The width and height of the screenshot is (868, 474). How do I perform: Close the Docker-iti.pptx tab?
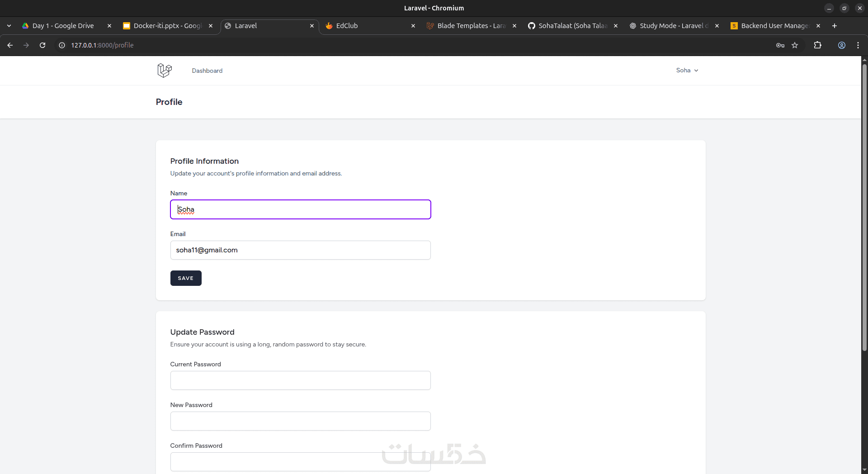[211, 26]
